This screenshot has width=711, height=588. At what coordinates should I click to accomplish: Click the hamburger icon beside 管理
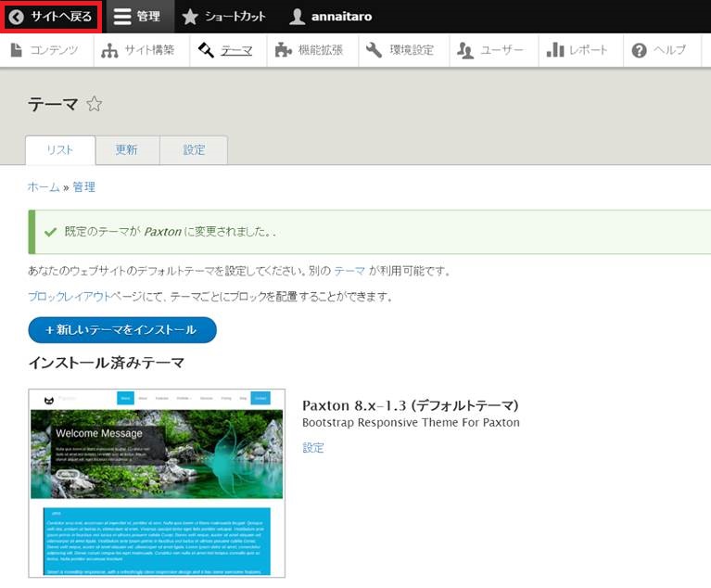(122, 17)
